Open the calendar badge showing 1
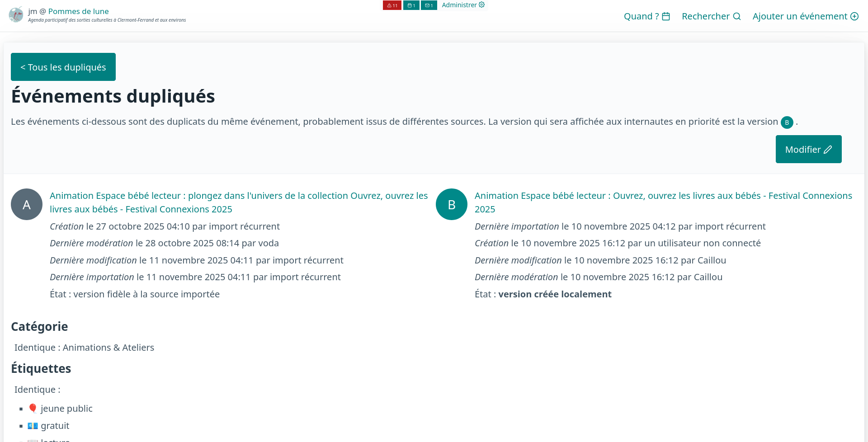Viewport: 868px width, 442px height. coord(411,5)
